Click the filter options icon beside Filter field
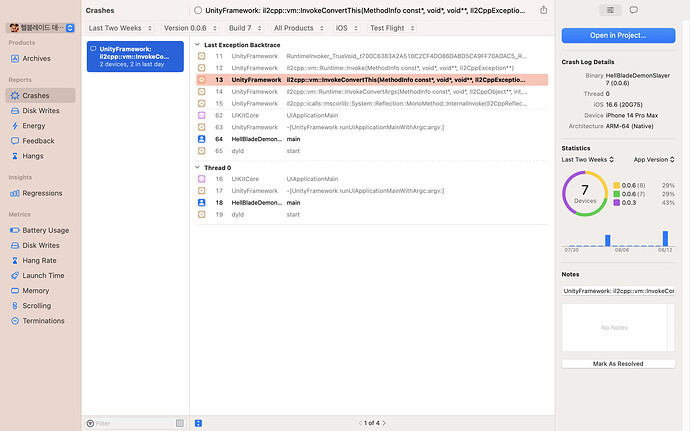 click(180, 423)
